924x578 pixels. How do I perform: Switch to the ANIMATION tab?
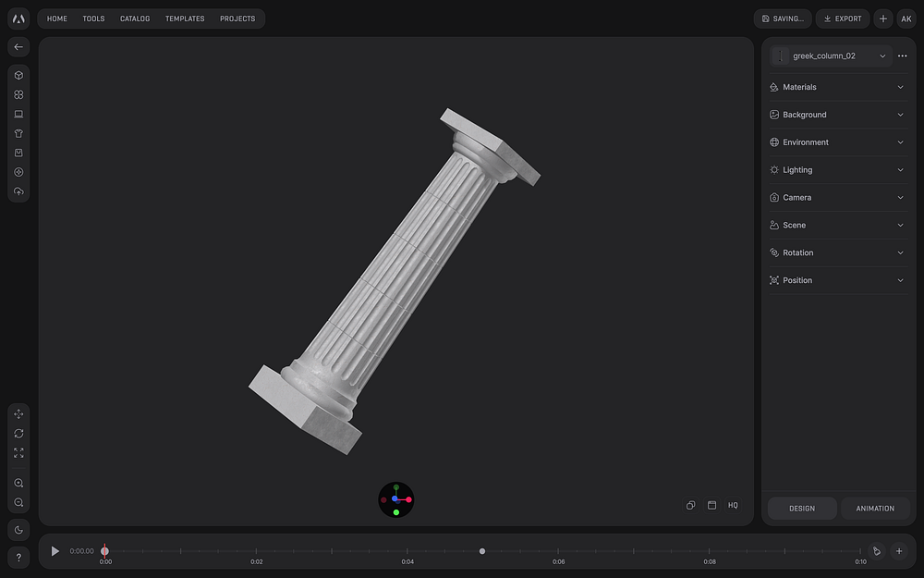(x=875, y=509)
